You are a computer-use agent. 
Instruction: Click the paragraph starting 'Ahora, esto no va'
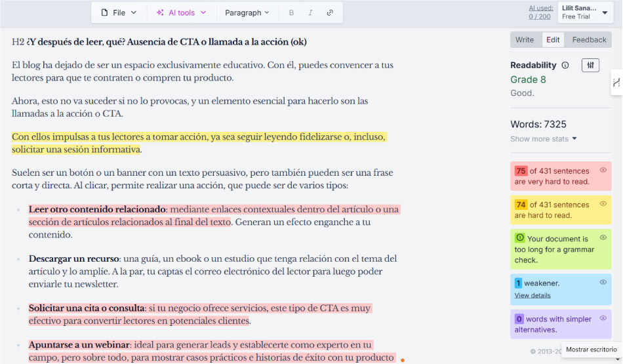coord(190,107)
